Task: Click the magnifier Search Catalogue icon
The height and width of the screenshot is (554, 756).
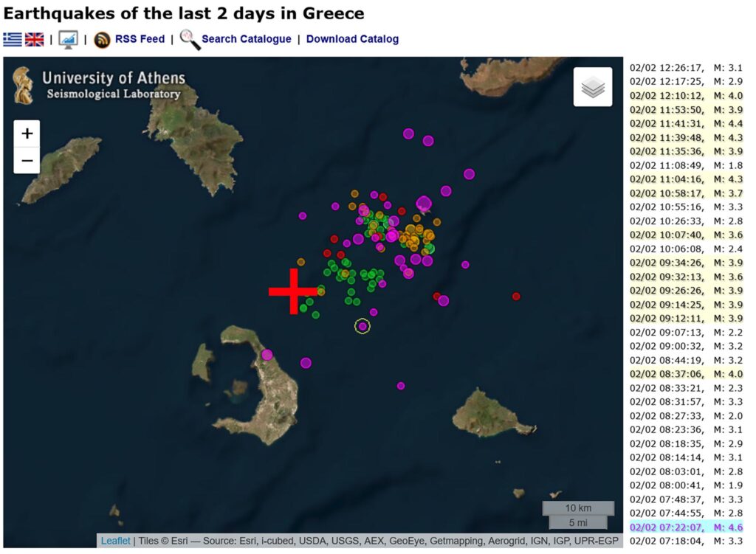Action: click(190, 40)
